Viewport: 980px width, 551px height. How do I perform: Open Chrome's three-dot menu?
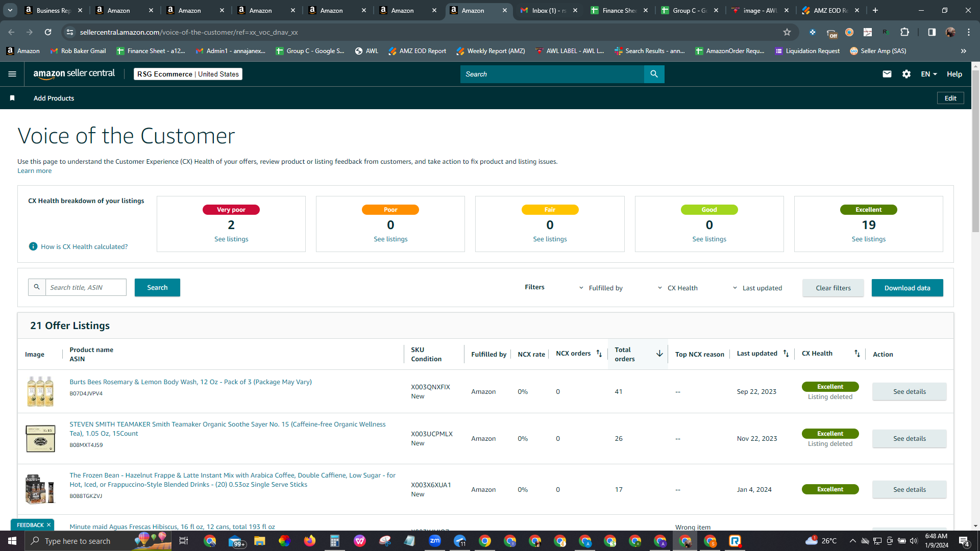(x=969, y=32)
